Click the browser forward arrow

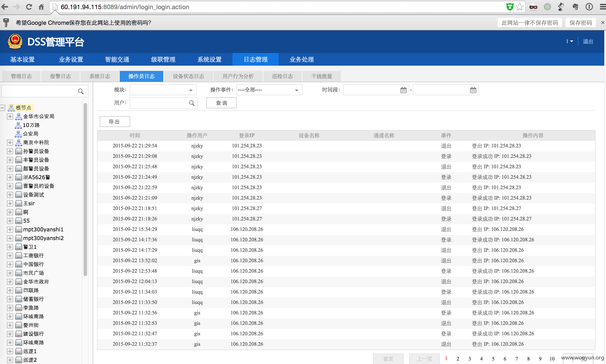pos(17,7)
